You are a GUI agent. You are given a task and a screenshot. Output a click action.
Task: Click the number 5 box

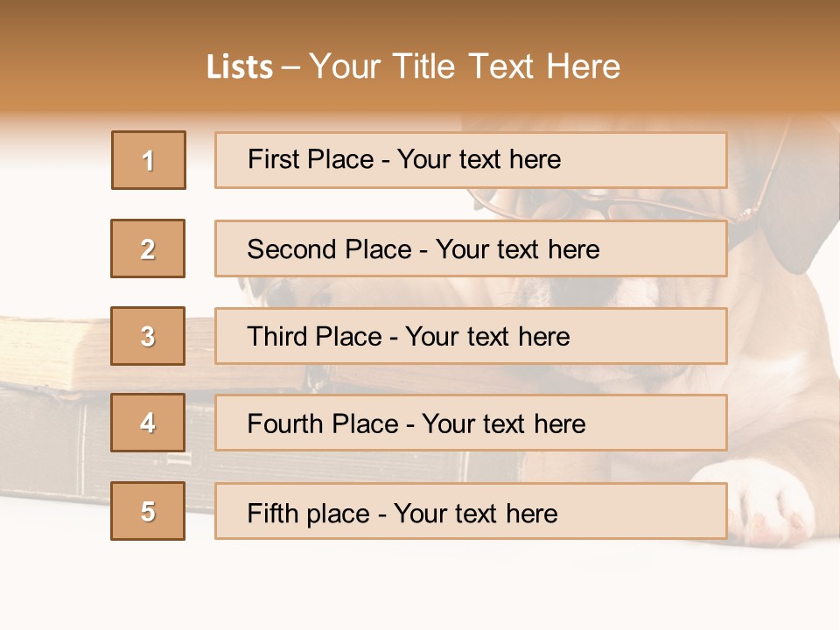click(148, 511)
